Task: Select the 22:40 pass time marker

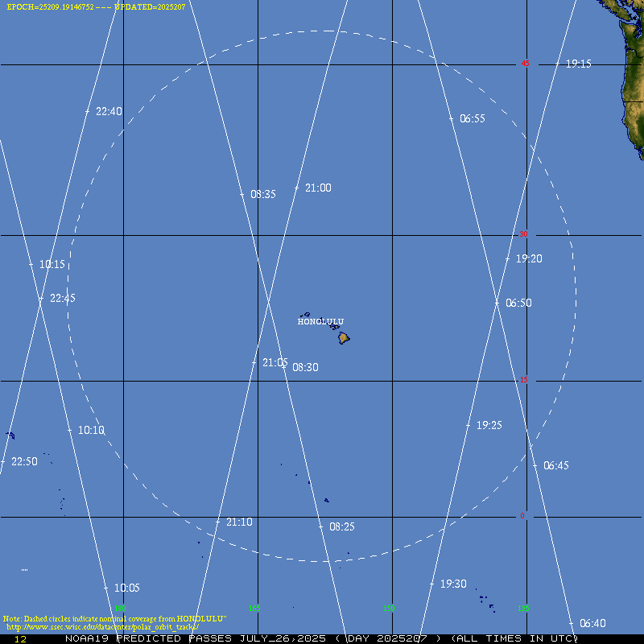Action: pos(108,112)
